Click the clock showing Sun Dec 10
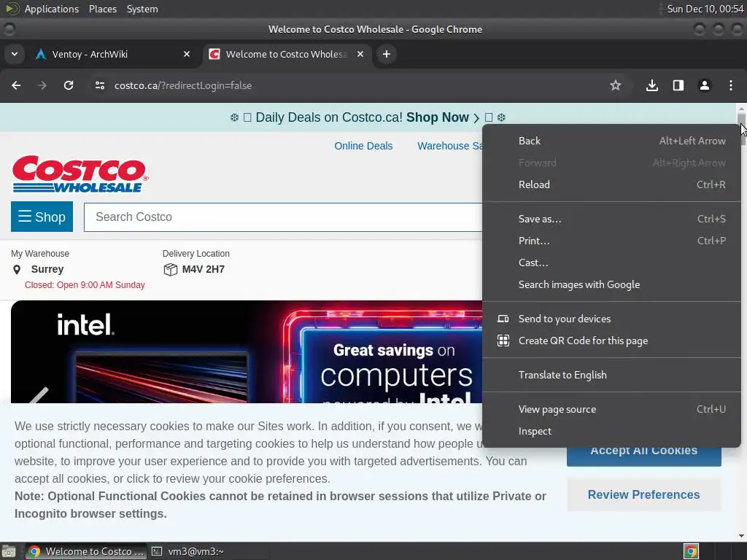747x560 pixels. (x=705, y=9)
